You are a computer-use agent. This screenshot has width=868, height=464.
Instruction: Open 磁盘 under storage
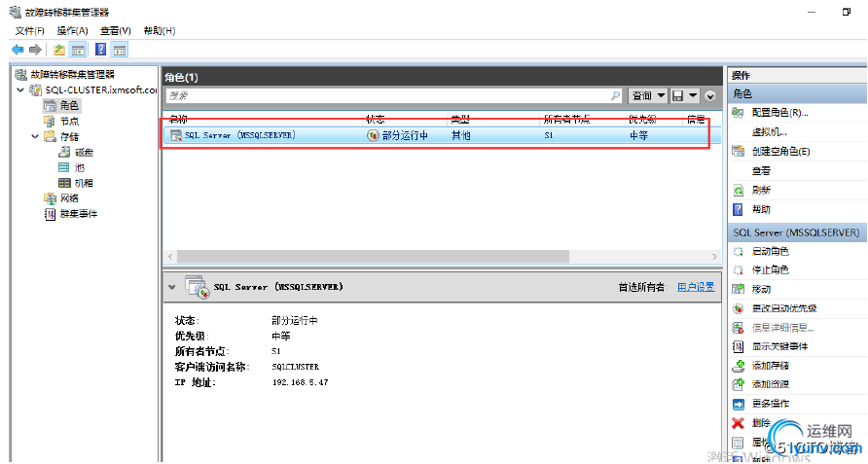point(84,152)
